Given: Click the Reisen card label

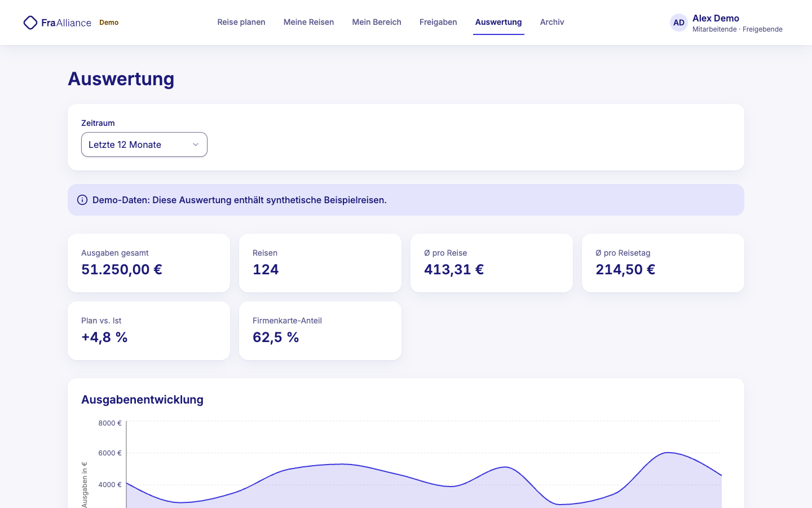Looking at the screenshot, I should click(265, 253).
